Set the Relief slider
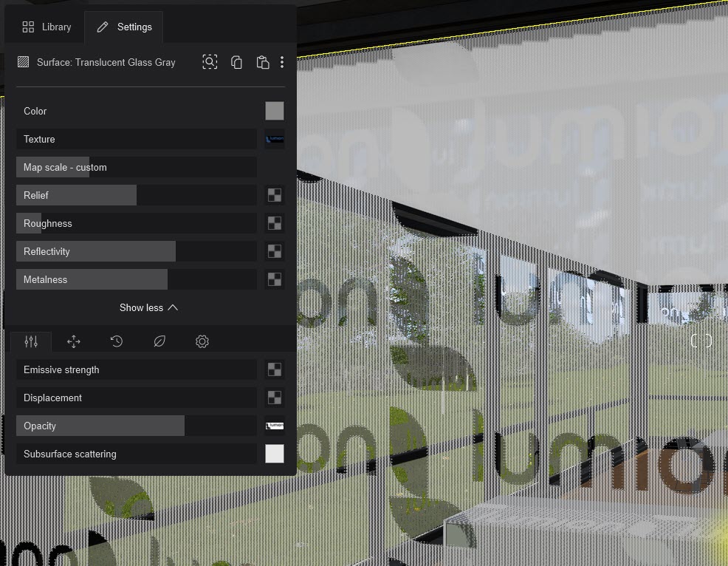Viewport: 728px width, 566px height. (137, 195)
